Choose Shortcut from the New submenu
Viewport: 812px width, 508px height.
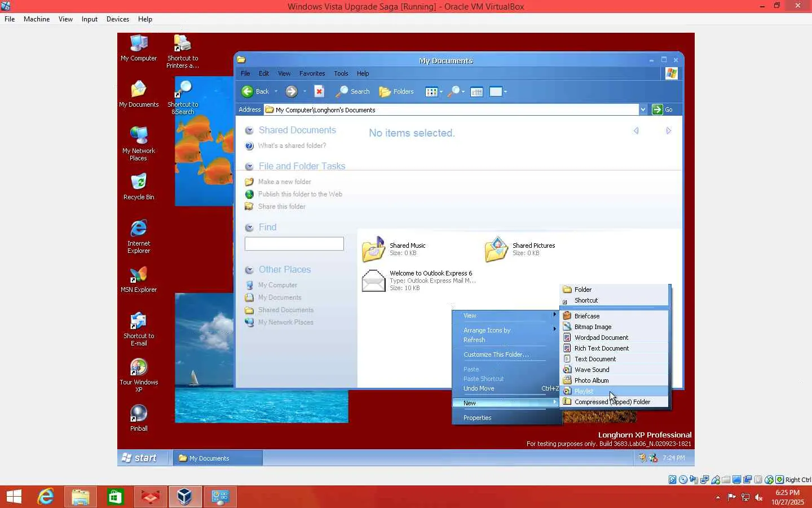615,300
